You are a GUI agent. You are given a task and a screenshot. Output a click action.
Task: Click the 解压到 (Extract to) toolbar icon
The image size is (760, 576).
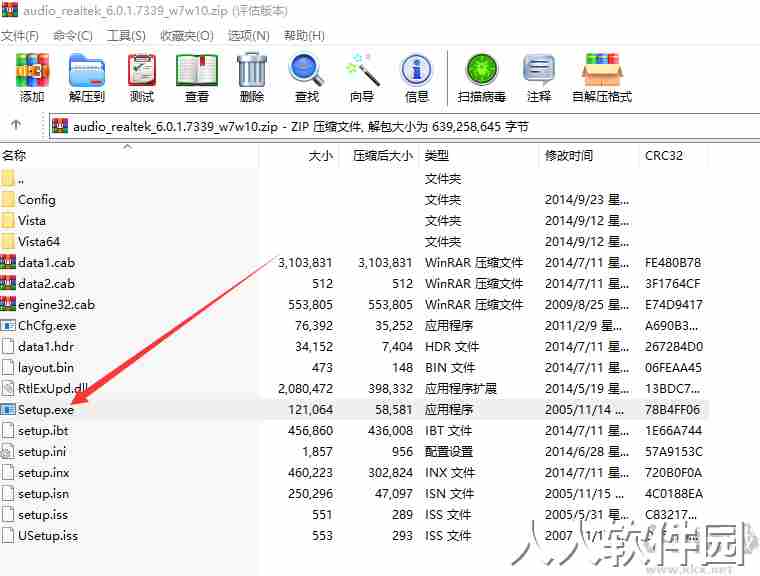87,71
